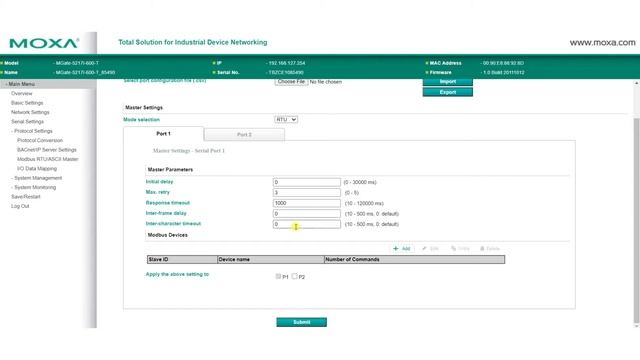Tick the P2 apply-setting checkbox

[x=294, y=276]
